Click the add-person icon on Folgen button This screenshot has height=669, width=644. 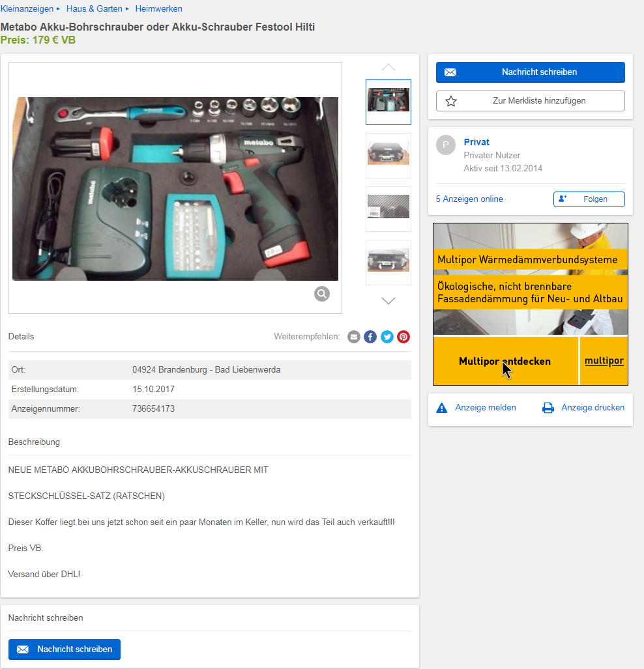(x=563, y=199)
